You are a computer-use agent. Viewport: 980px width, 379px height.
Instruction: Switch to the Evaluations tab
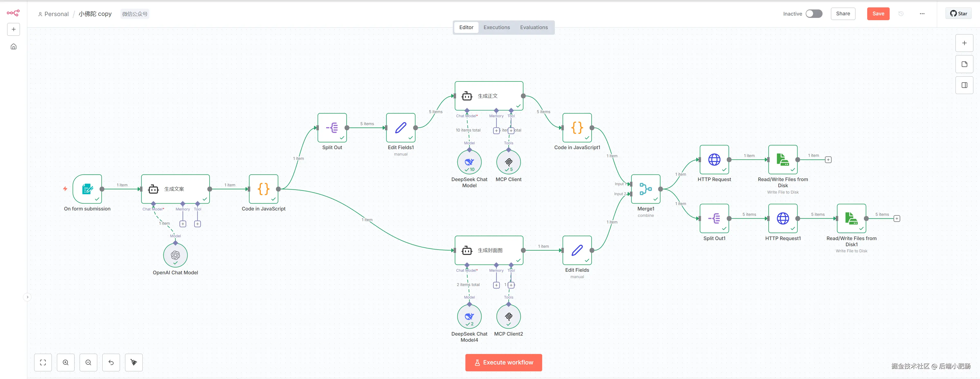(534, 27)
